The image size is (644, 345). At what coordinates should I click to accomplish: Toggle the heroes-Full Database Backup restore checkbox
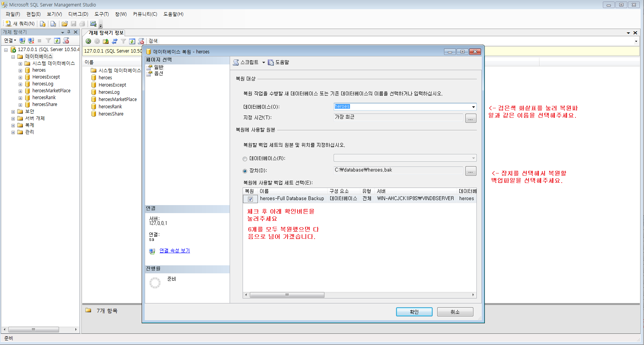pyautogui.click(x=250, y=199)
